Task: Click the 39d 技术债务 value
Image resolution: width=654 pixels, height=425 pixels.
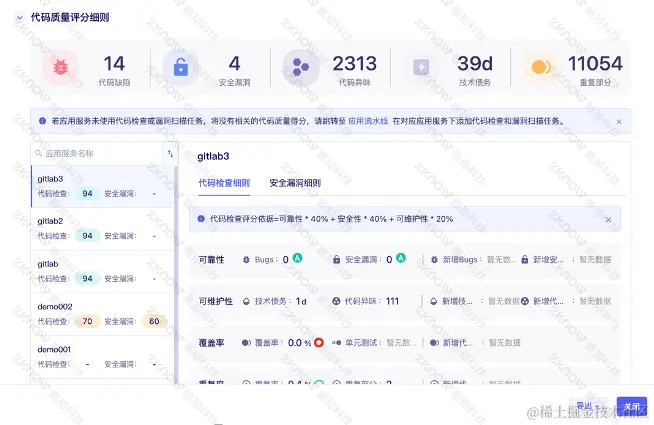Action: (475, 64)
